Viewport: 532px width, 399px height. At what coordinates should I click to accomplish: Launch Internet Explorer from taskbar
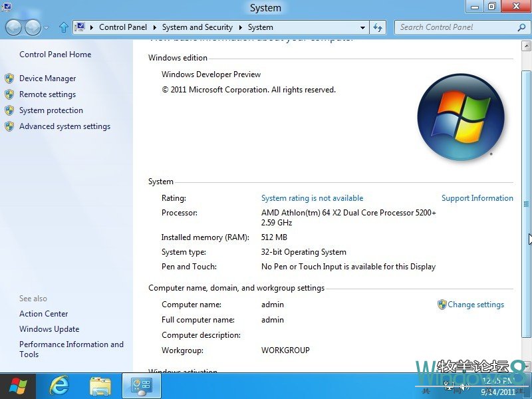pyautogui.click(x=59, y=386)
